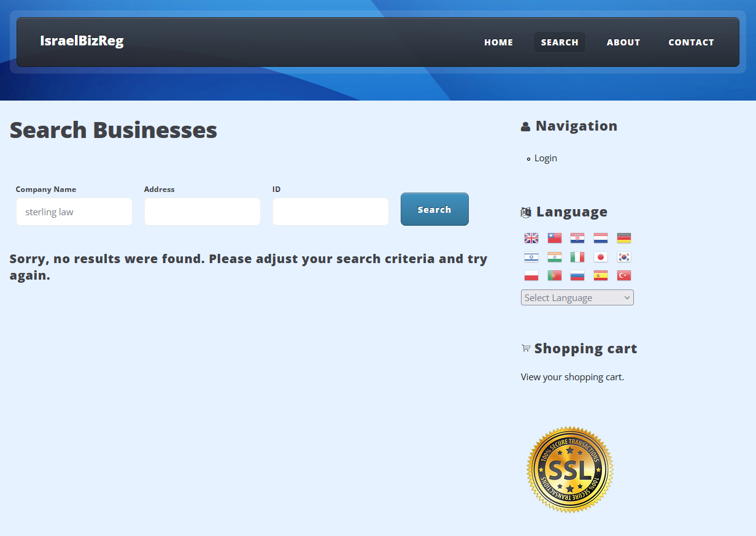Click the person icon beside Navigation
Screen dimensions: 756x536
pos(525,127)
